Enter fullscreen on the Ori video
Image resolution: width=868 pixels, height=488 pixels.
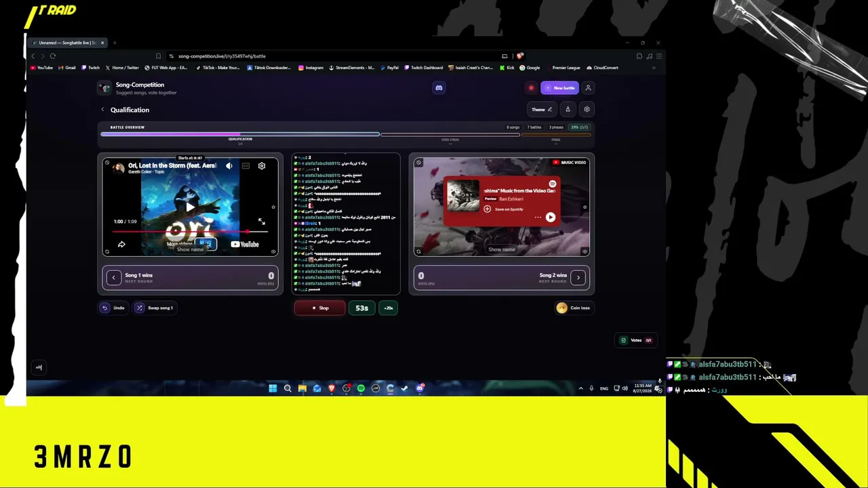(x=262, y=222)
